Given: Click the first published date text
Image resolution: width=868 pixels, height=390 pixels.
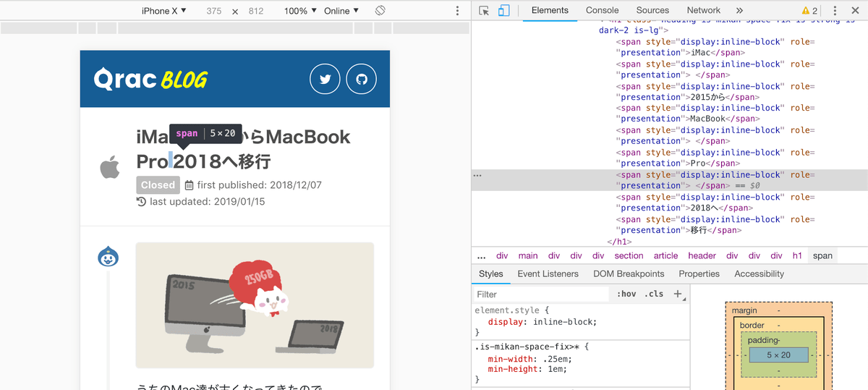Looking at the screenshot, I should coord(259,185).
